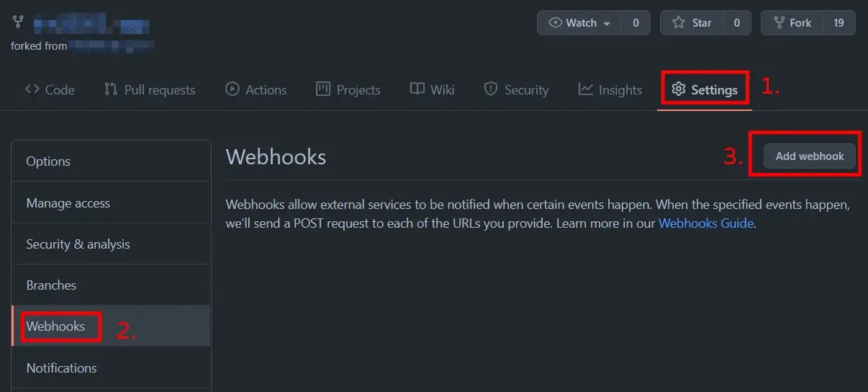Select Options in the settings sidebar
Image resolution: width=868 pixels, height=392 pixels.
48,161
